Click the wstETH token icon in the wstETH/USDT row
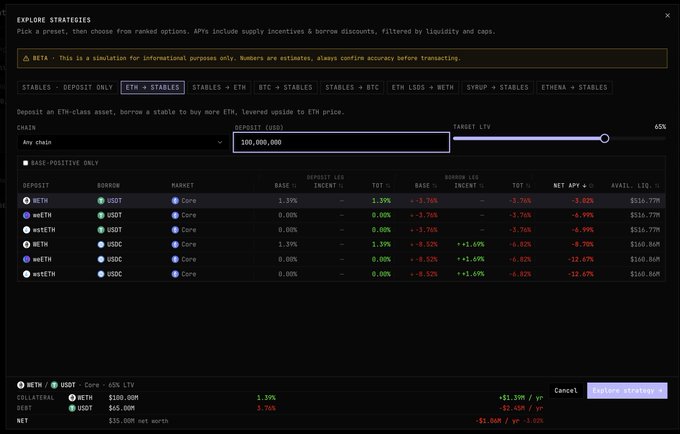Viewport: 680px width, 434px height. pos(26,230)
